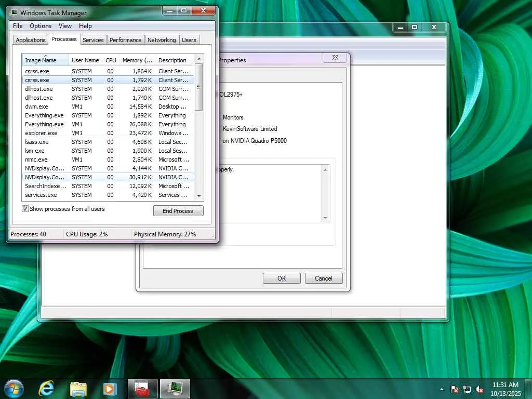This screenshot has width=532, height=399.
Task: Show hidden tray icons arrow
Action: click(442, 389)
